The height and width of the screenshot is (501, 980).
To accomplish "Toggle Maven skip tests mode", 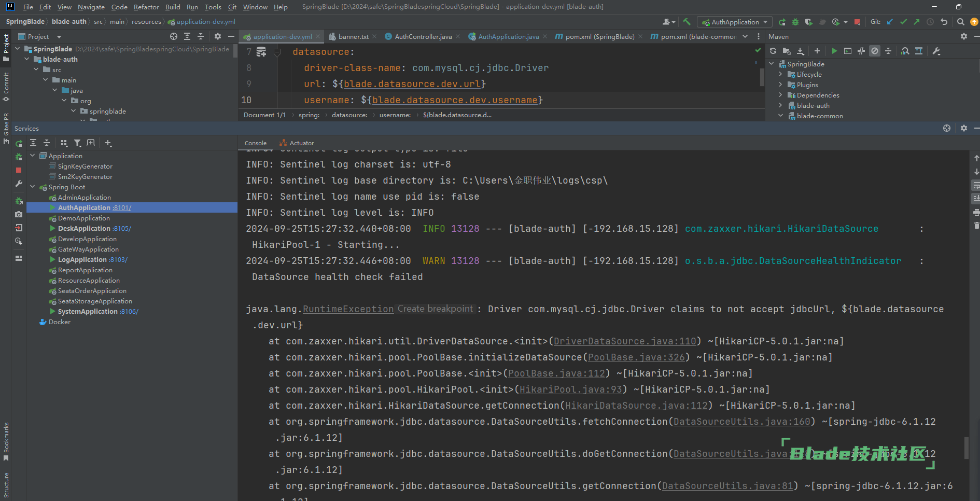I will pyautogui.click(x=875, y=51).
